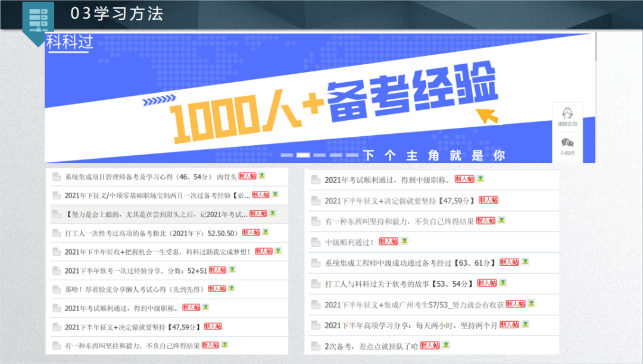Click folder icon beside 那啥!厚着脸皮分享懒人考试心得
The width and height of the screenshot is (643, 364).
(x=57, y=290)
